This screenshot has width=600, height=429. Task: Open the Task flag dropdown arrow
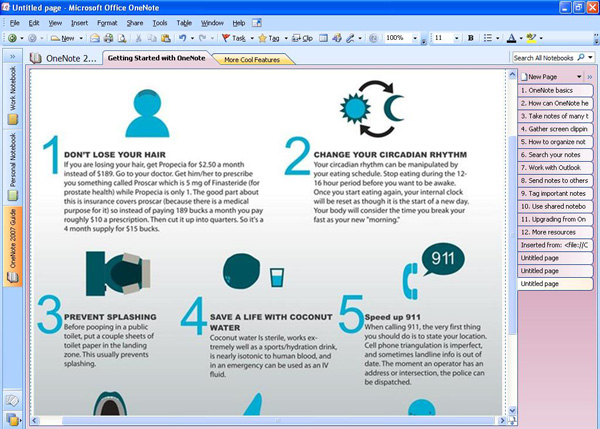(x=252, y=38)
